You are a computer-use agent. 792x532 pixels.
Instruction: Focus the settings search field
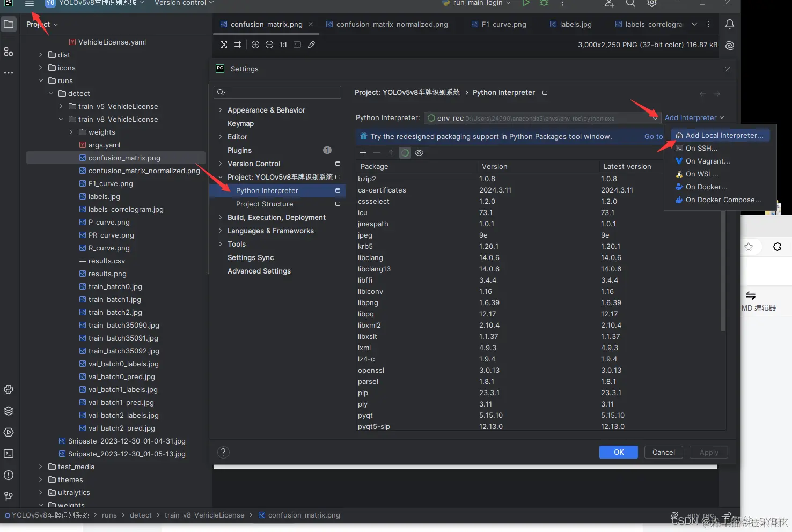click(277, 92)
